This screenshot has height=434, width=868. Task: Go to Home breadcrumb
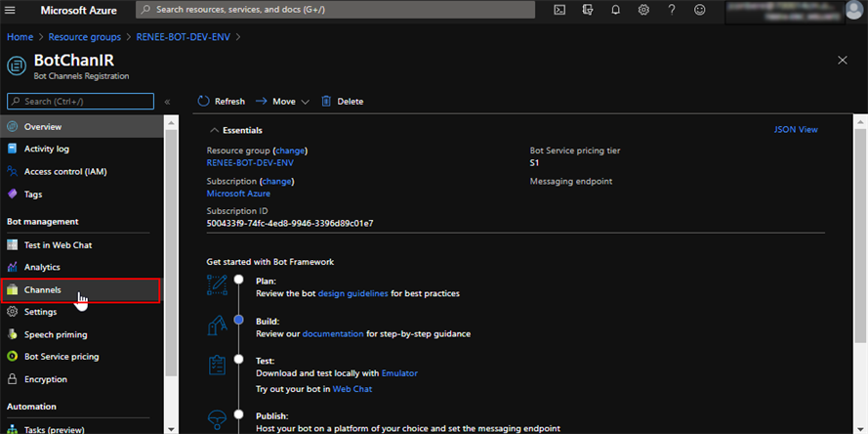(x=20, y=37)
